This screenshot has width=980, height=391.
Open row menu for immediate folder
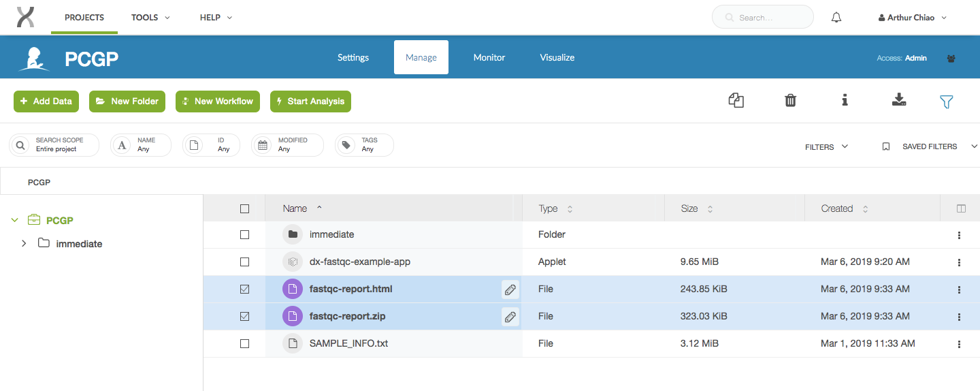pyautogui.click(x=959, y=235)
